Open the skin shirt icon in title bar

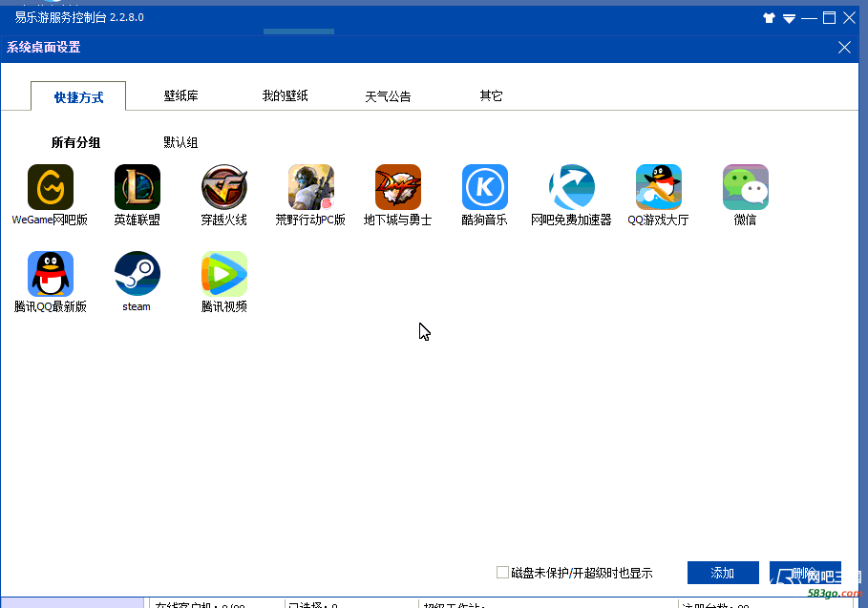pos(769,18)
